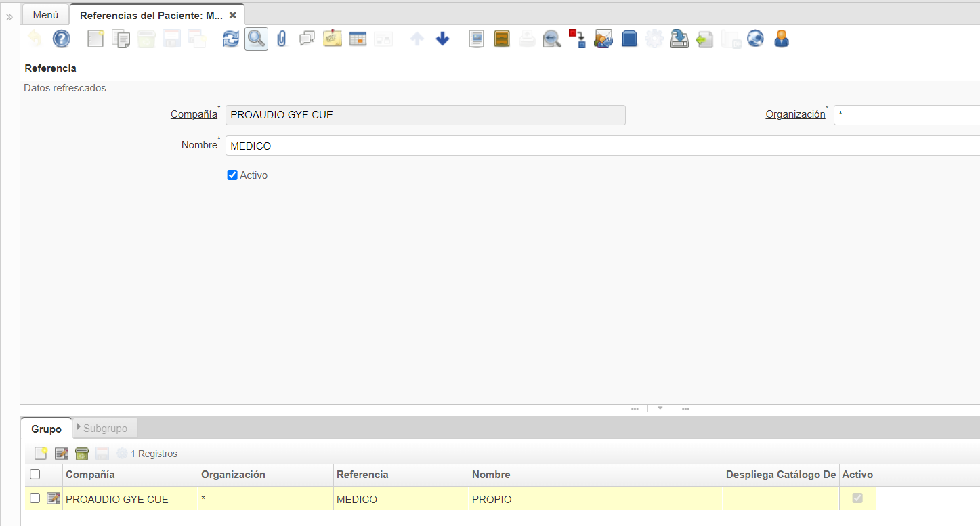Open the user silhouette icon in toolbar
Image resolution: width=980 pixels, height=526 pixels.
(x=782, y=39)
